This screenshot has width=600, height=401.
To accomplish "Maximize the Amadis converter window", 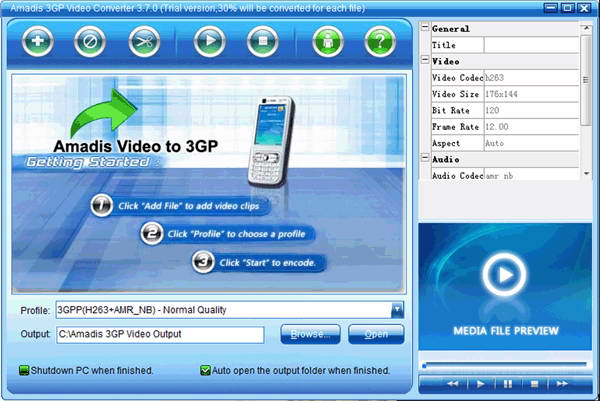I will click(x=567, y=8).
